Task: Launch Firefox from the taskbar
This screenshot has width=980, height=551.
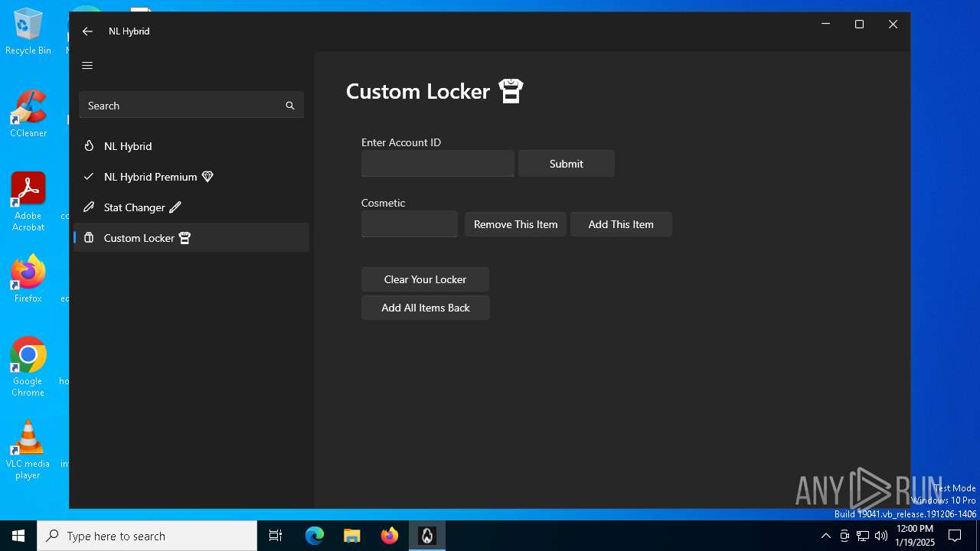Action: (390, 536)
